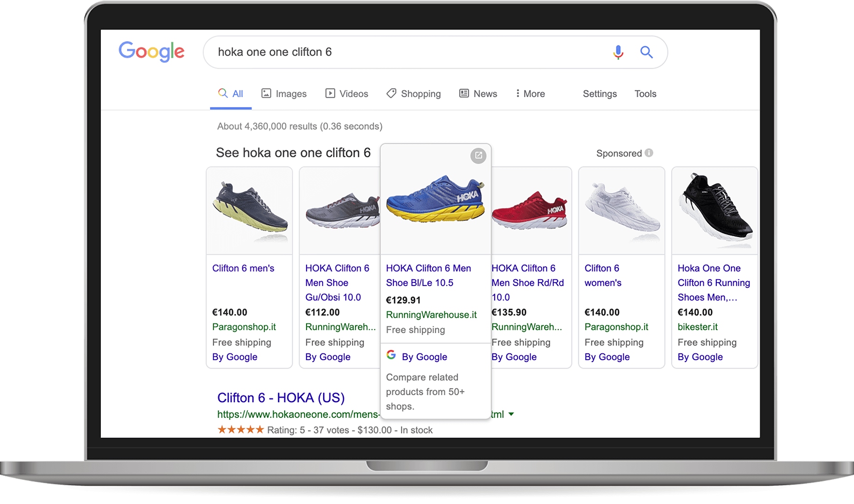This screenshot has width=854, height=504.
Task: Open the Tools filter options
Action: [645, 94]
